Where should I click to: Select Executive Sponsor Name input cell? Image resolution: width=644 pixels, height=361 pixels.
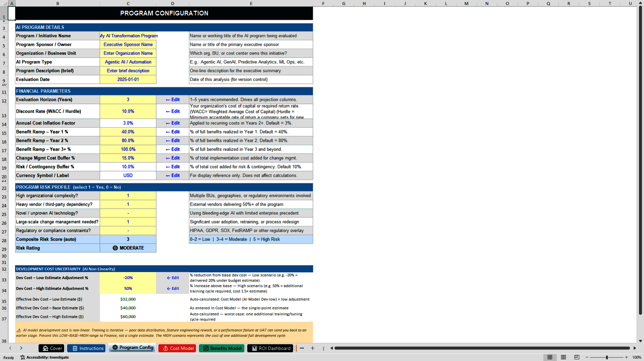(x=128, y=45)
